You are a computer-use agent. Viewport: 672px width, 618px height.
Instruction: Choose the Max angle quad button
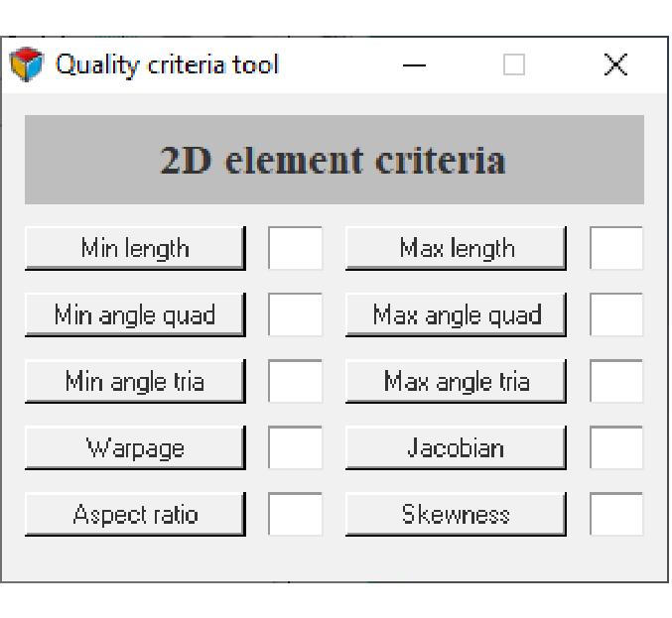[x=456, y=315]
